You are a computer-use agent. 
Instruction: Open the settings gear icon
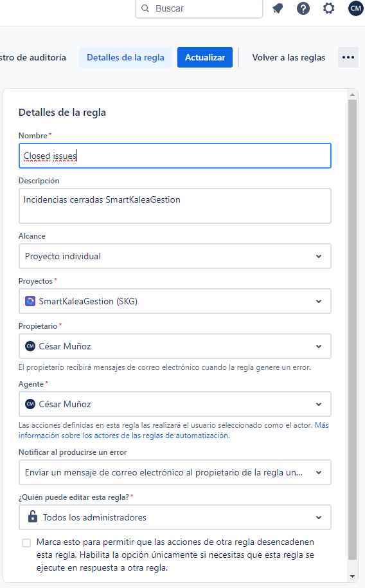click(x=328, y=8)
